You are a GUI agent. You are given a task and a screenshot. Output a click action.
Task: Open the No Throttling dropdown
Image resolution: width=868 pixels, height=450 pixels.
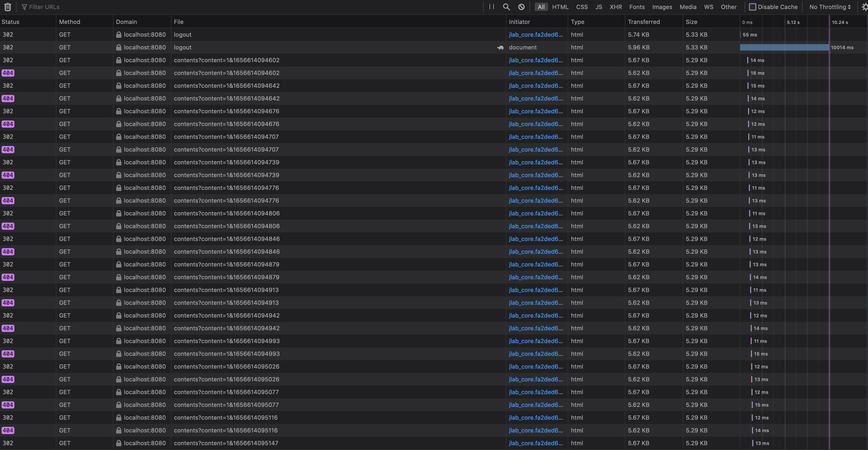point(829,7)
